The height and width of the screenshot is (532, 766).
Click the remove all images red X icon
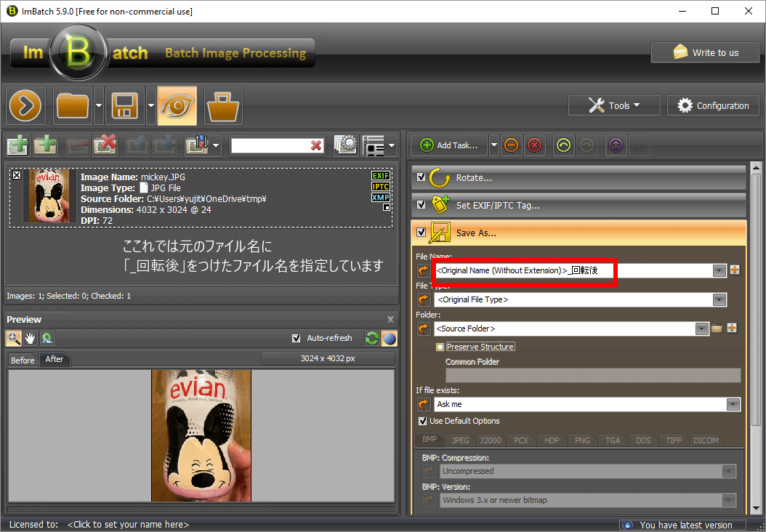click(x=105, y=145)
